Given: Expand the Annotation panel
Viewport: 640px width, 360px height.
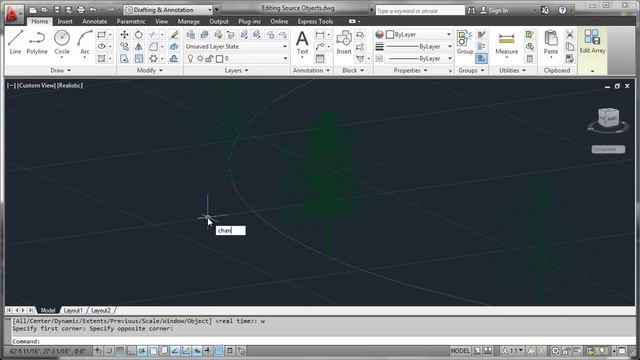Looking at the screenshot, I should point(311,71).
